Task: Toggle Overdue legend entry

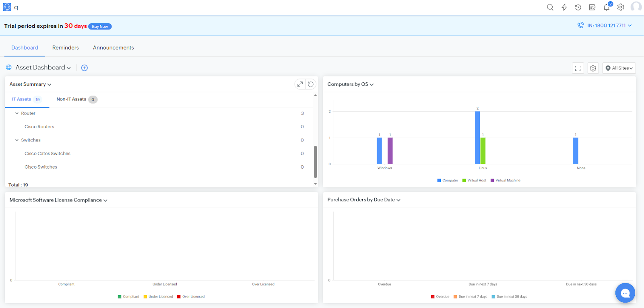Action: 440,297
